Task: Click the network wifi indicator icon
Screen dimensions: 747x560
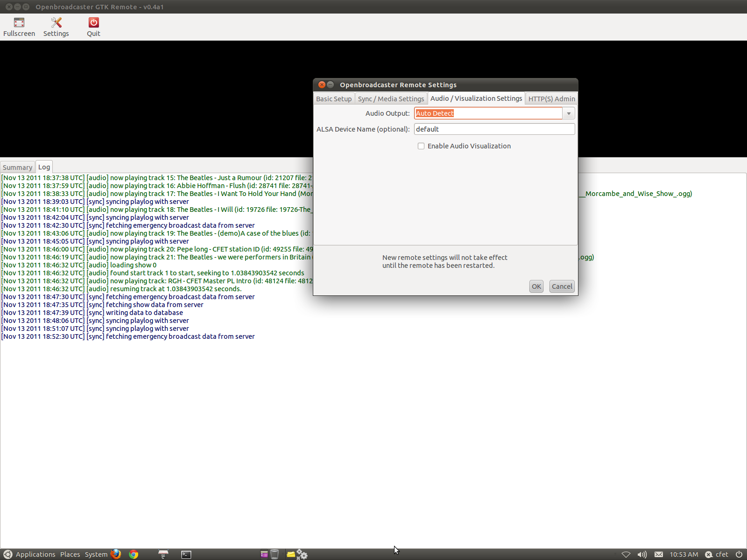Action: [626, 554]
